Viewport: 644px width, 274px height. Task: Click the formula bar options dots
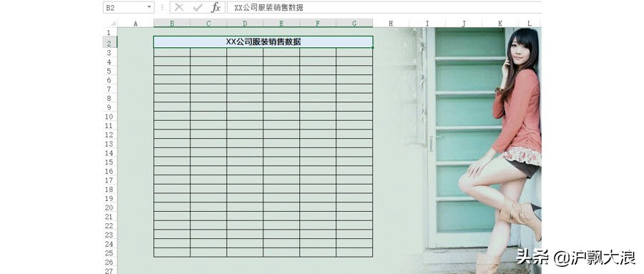162,7
